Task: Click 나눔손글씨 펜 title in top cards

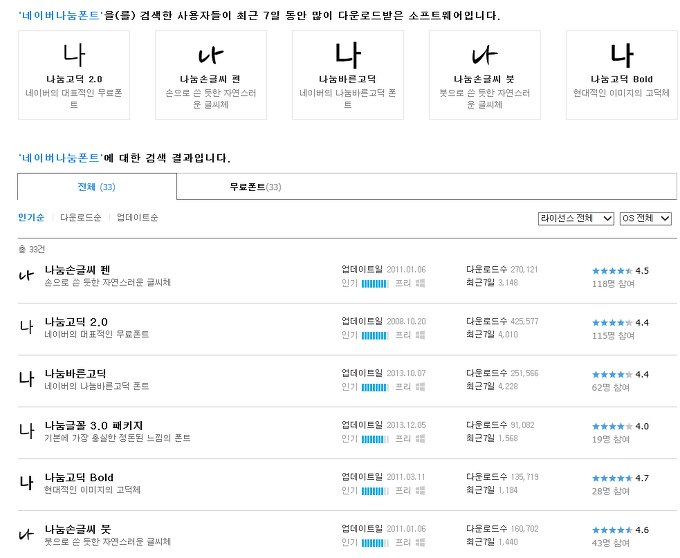Action: pyautogui.click(x=210, y=79)
